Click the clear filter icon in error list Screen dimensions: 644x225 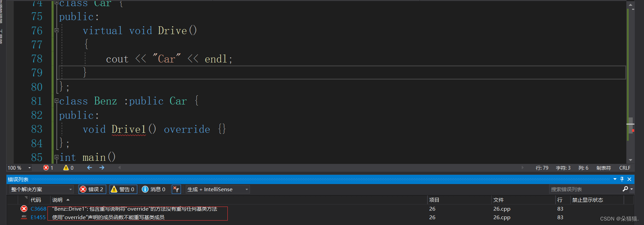point(176,189)
